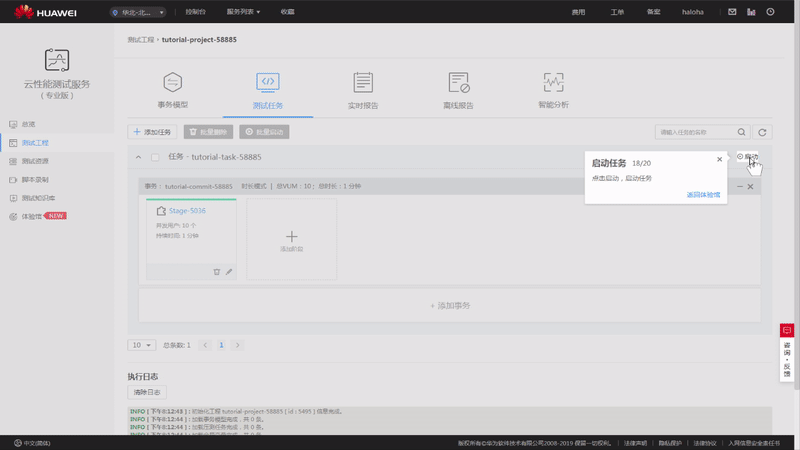Go to next page arrow

[237, 345]
